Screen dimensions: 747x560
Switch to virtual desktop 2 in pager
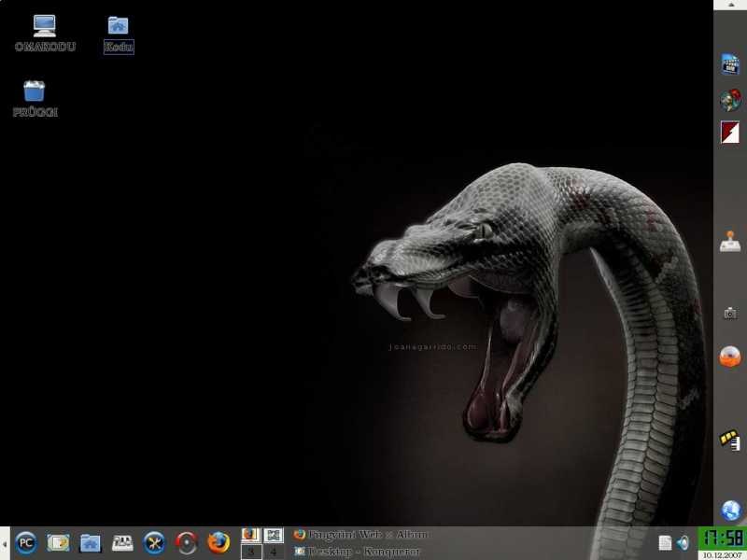[x=274, y=535]
